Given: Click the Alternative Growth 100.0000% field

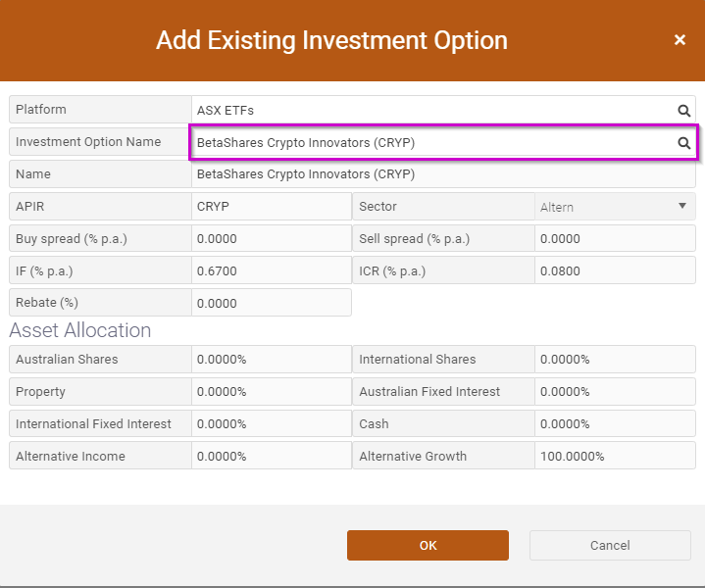Looking at the screenshot, I should point(615,456).
